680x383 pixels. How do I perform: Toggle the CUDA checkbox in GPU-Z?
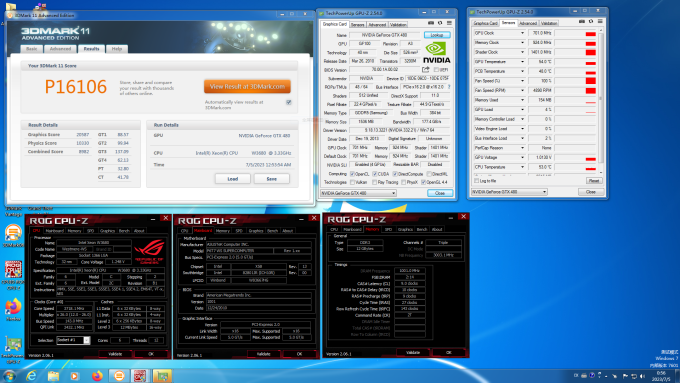point(374,174)
